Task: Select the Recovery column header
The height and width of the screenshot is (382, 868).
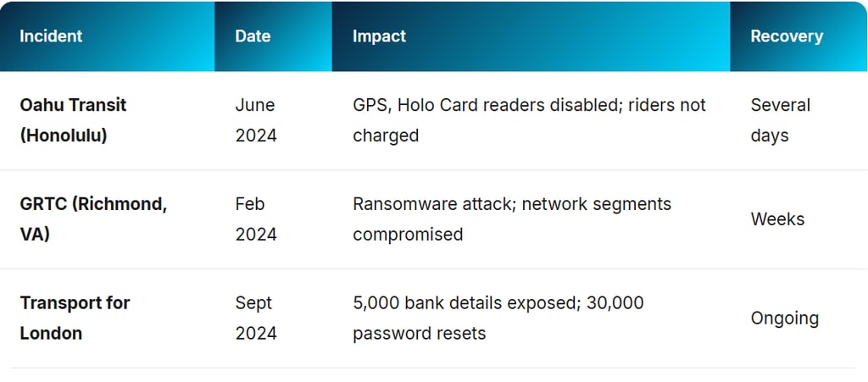Action: 787,36
